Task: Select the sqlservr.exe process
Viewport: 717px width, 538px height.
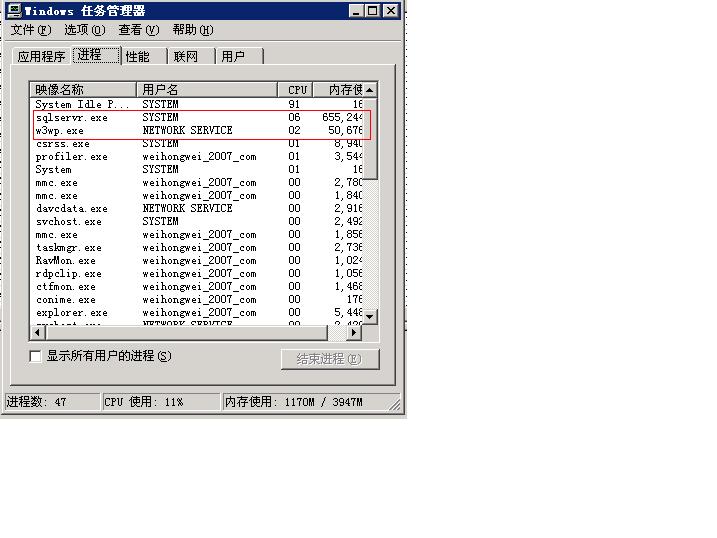Action: (x=197, y=117)
